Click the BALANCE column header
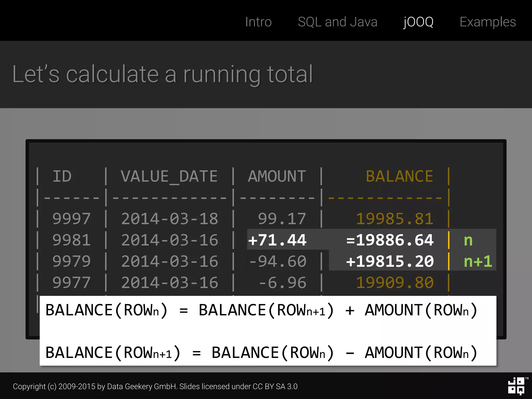 tap(399, 176)
